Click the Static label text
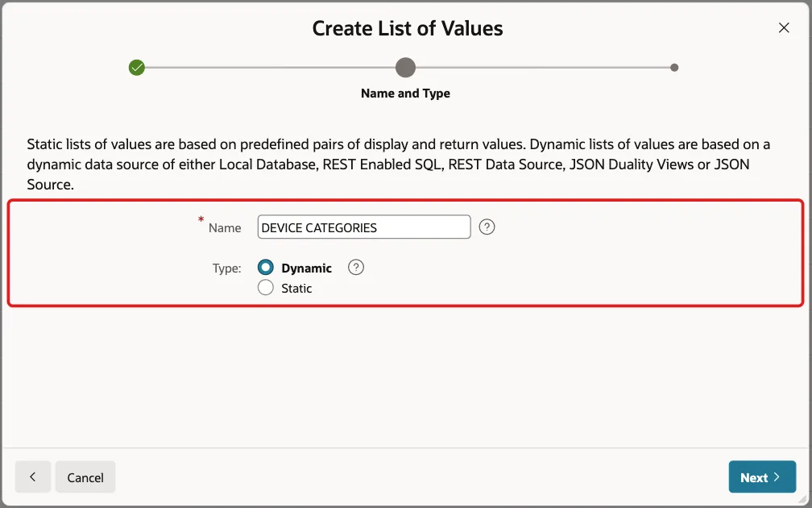This screenshot has width=812, height=508. click(x=296, y=288)
